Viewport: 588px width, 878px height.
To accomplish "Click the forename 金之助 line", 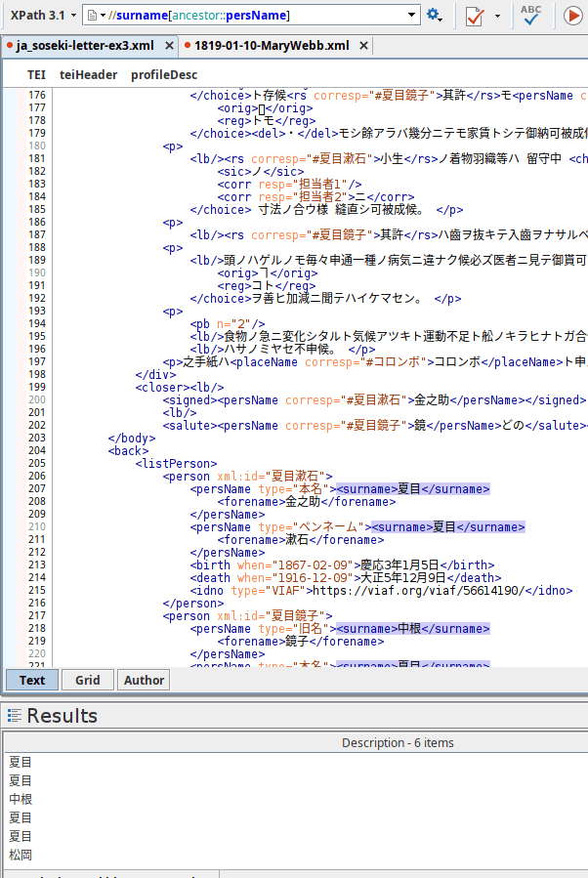I will tap(307, 502).
